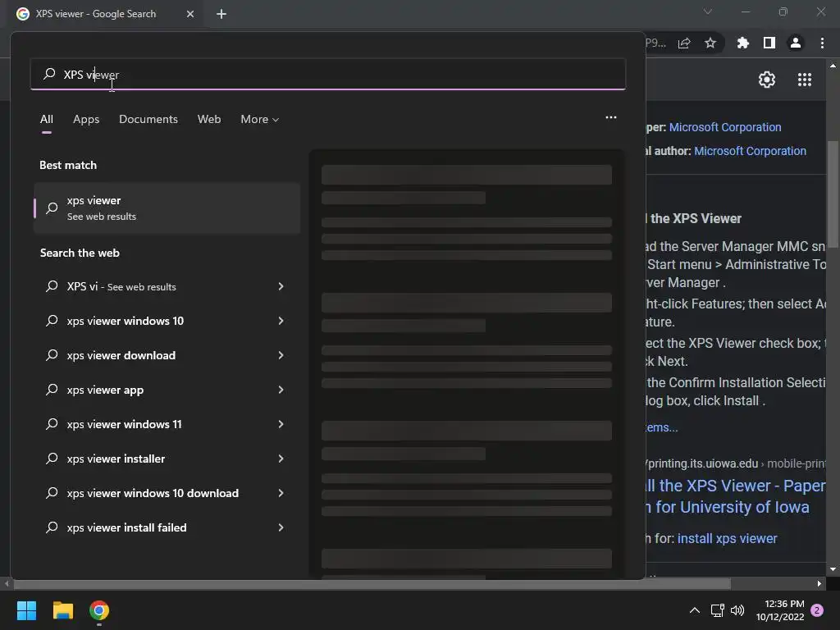Switch to the Documents filter tab

(148, 120)
